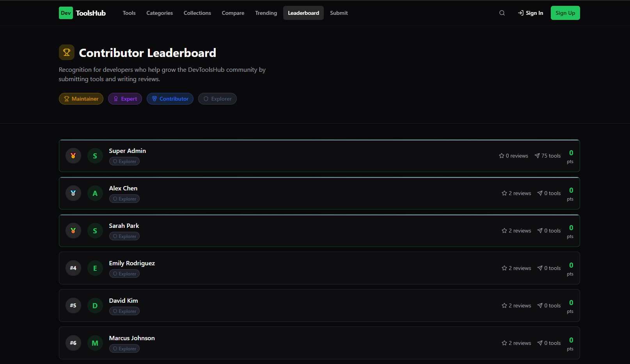Open Super Admin's profile name

128,151
